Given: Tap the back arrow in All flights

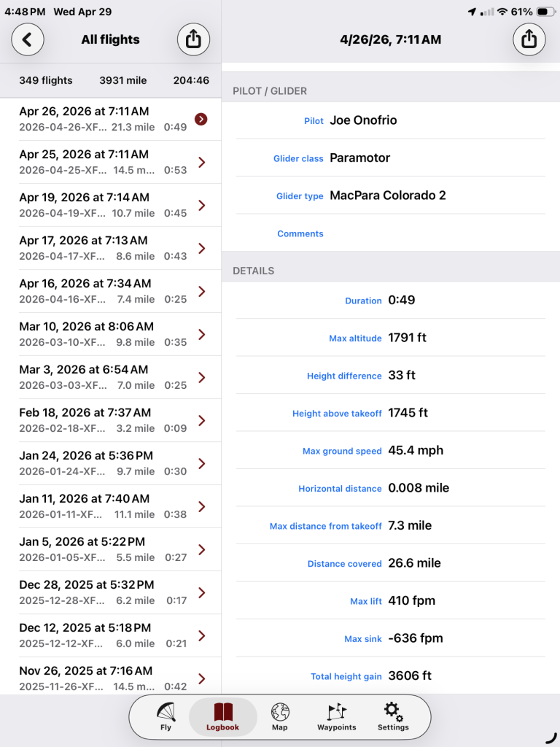Looking at the screenshot, I should pos(28,39).
